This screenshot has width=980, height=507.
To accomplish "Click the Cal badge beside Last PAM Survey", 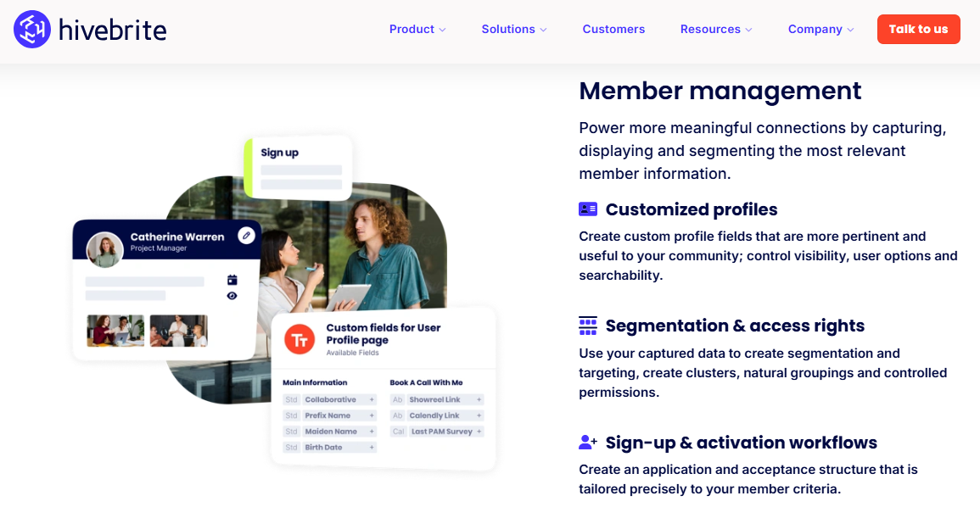I will click(x=399, y=432).
